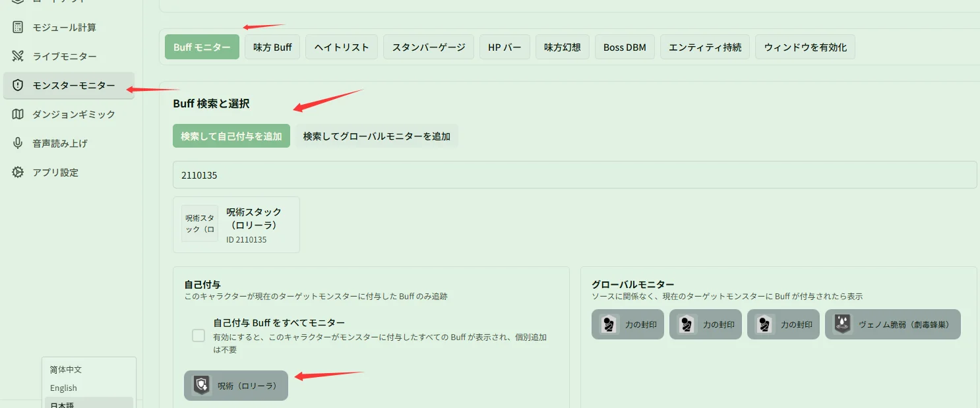The width and height of the screenshot is (980, 408).
Task: Click the 呪術スタック search result thumbnail
Action: (200, 223)
